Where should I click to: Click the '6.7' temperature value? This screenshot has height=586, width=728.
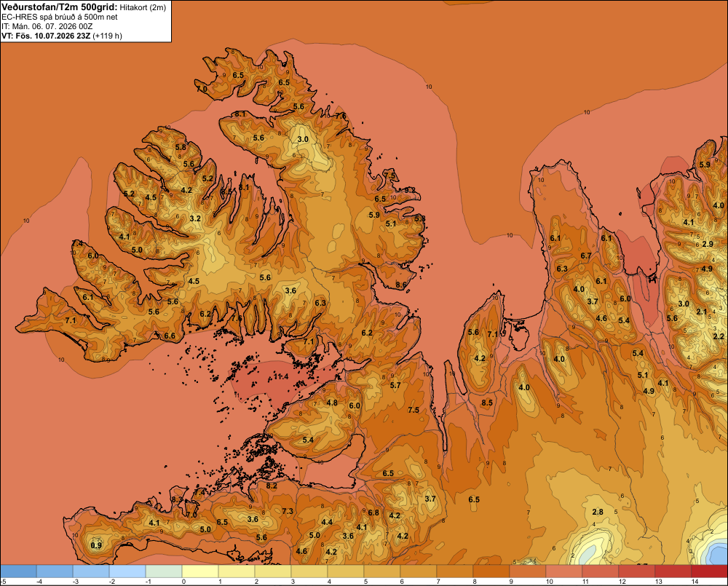click(586, 256)
